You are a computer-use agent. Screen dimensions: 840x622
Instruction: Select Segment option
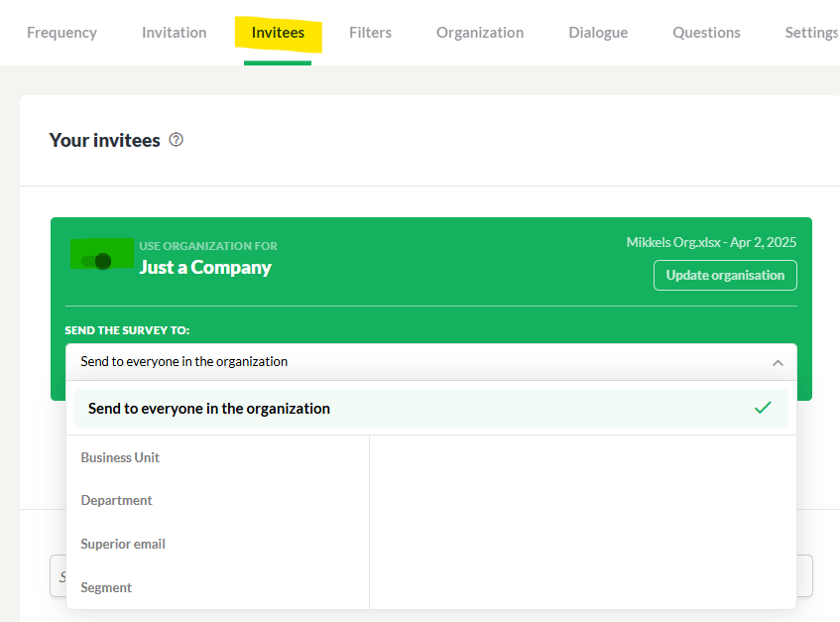(x=106, y=587)
